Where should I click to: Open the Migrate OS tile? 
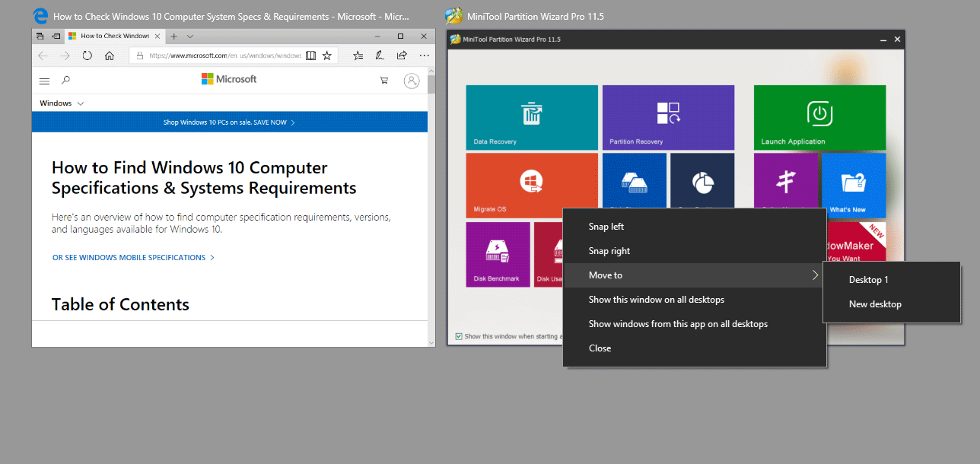[x=531, y=186]
